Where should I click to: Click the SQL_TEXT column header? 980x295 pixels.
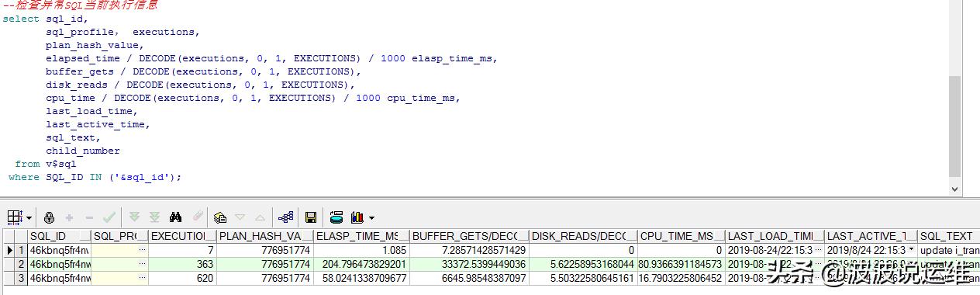point(949,236)
